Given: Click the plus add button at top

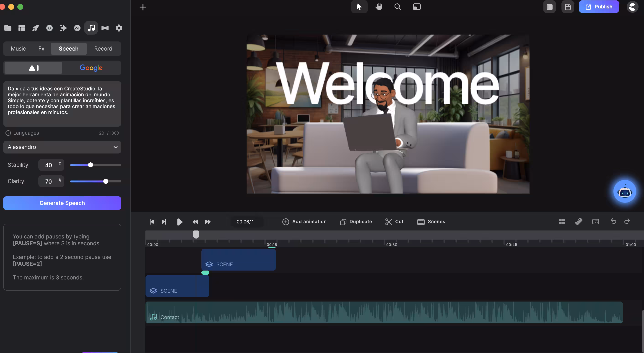Looking at the screenshot, I should (x=143, y=7).
